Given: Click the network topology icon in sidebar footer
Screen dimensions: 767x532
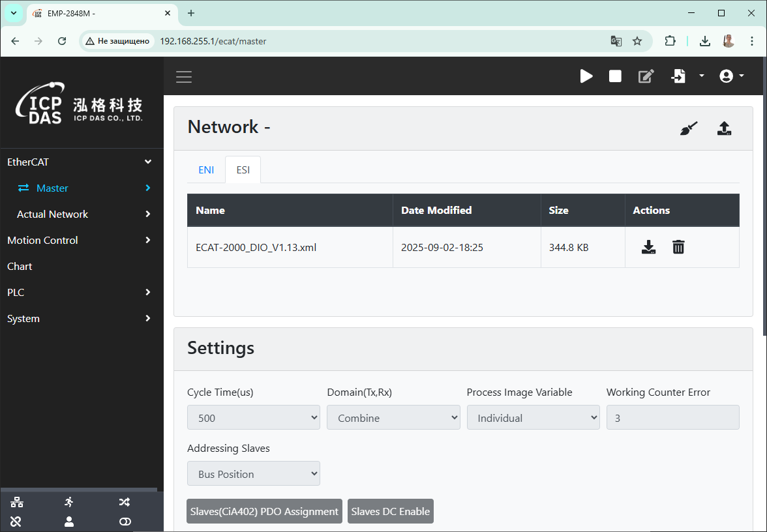Looking at the screenshot, I should coord(17,502).
